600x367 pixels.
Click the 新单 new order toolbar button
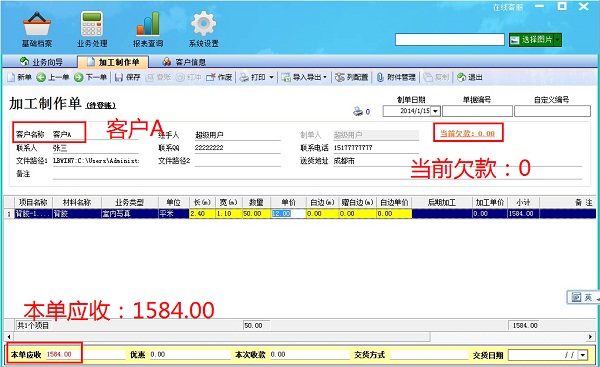pyautogui.click(x=20, y=77)
